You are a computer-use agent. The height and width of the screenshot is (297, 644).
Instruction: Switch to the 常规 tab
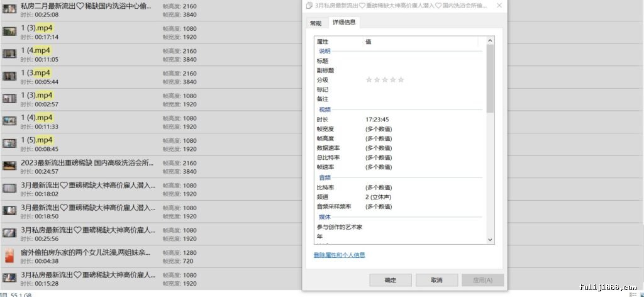(316, 23)
